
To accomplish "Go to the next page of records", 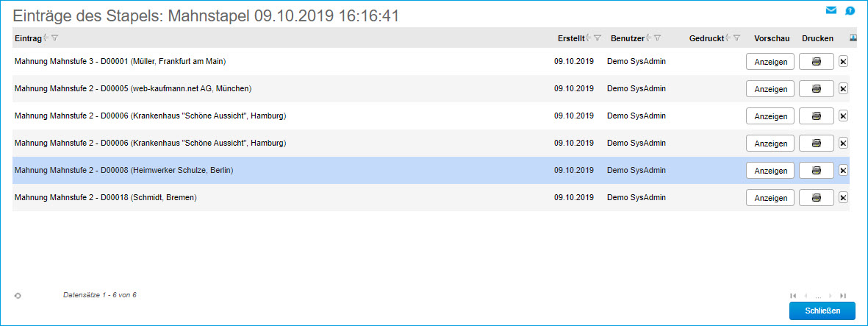I will 831,296.
